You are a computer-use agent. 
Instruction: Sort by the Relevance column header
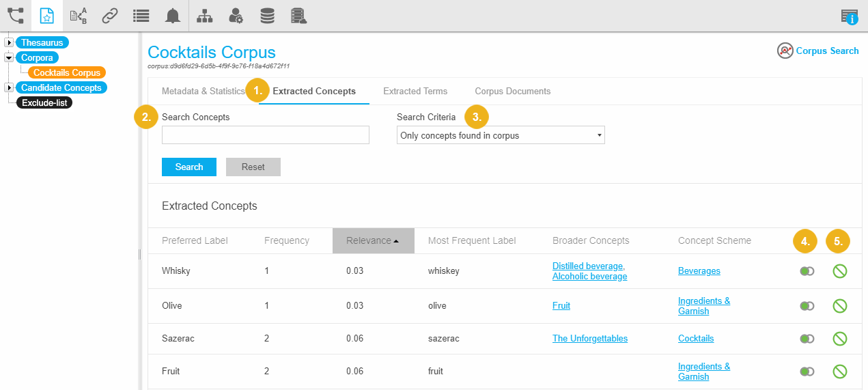click(x=373, y=240)
